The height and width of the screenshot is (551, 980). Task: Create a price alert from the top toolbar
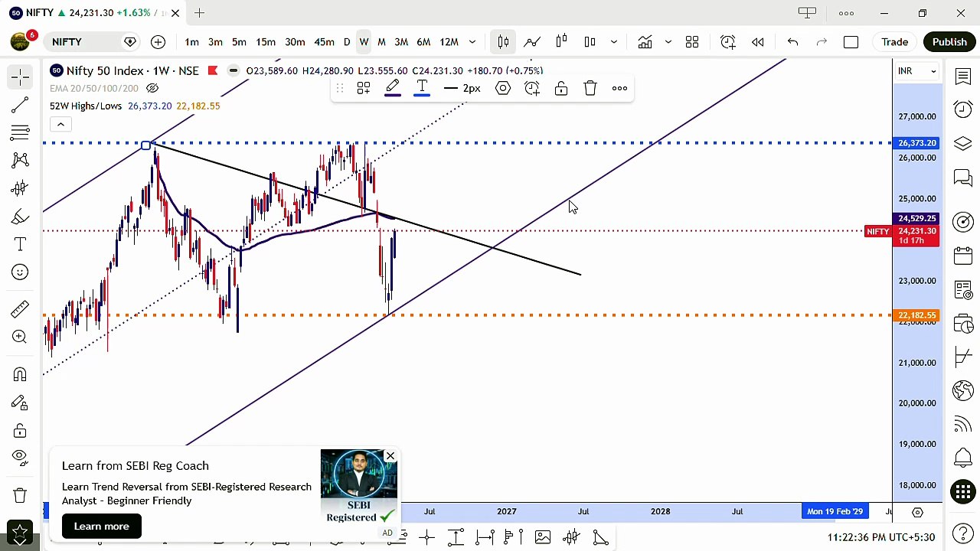(728, 42)
